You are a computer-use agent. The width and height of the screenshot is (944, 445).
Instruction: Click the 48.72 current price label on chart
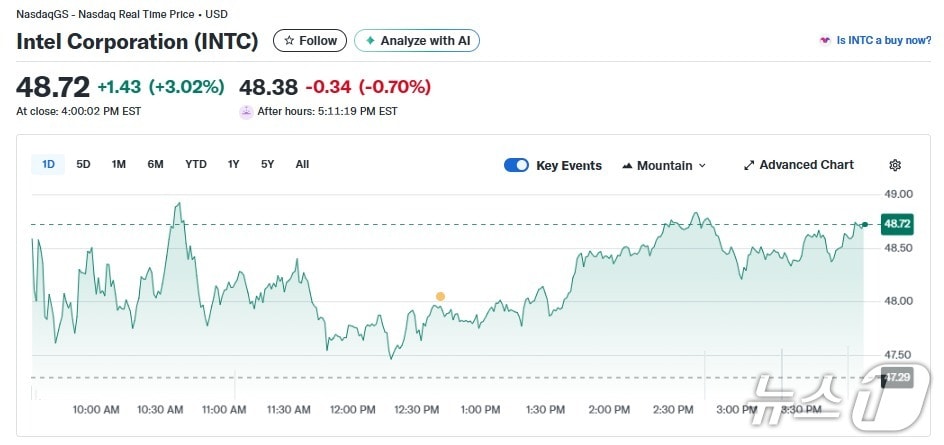tap(896, 224)
